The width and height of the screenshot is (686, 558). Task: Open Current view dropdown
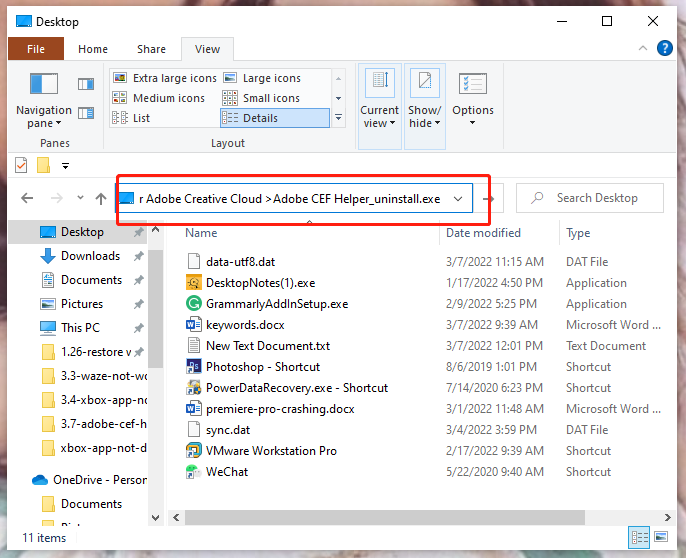click(x=379, y=106)
